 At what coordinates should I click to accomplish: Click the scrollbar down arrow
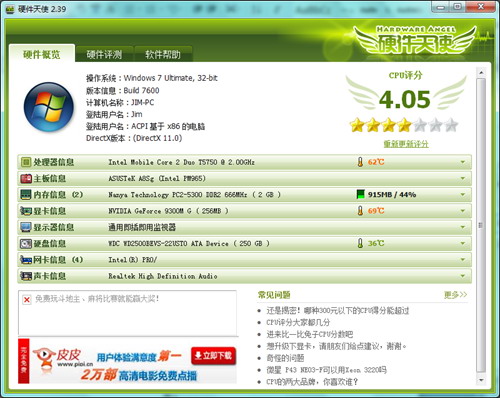(x=481, y=380)
